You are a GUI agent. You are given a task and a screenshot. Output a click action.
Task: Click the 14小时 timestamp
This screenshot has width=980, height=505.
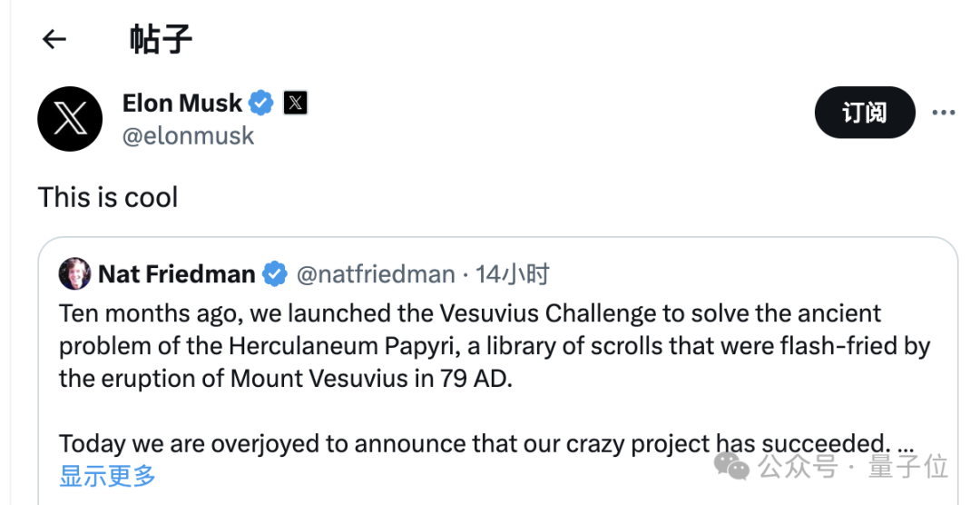513,273
